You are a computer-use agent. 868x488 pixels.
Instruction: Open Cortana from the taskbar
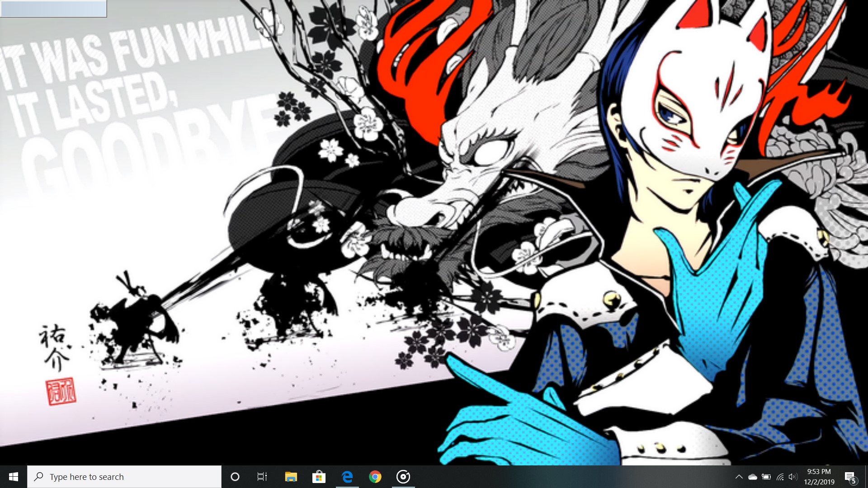click(x=235, y=477)
